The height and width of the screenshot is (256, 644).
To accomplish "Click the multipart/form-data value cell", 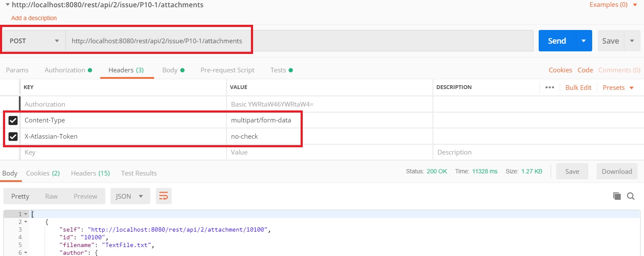I will (x=330, y=120).
